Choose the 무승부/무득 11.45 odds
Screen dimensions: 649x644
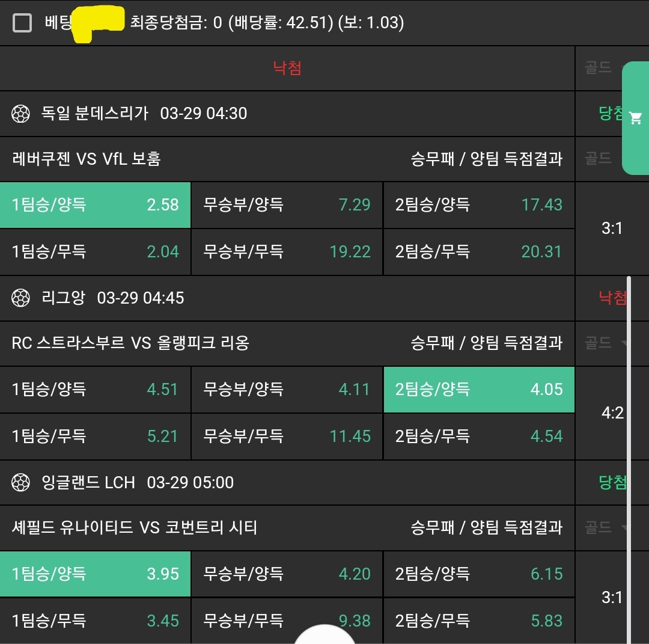click(287, 436)
